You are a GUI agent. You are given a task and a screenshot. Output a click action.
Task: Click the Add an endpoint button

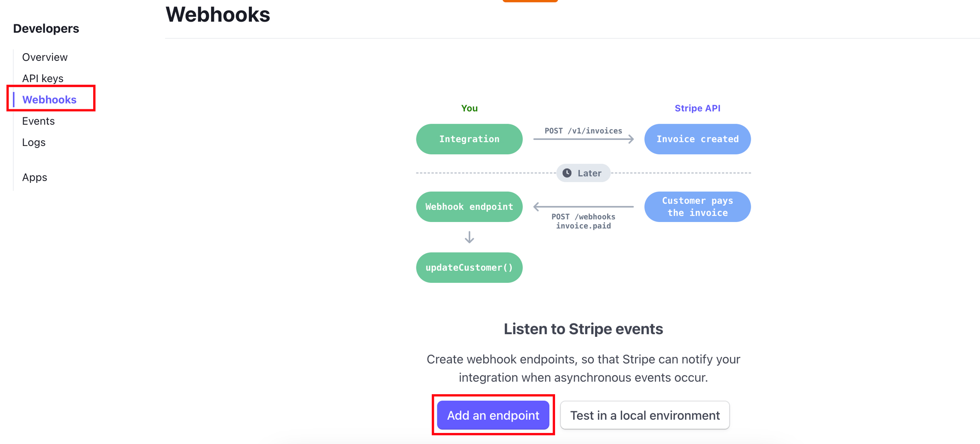[x=493, y=415]
